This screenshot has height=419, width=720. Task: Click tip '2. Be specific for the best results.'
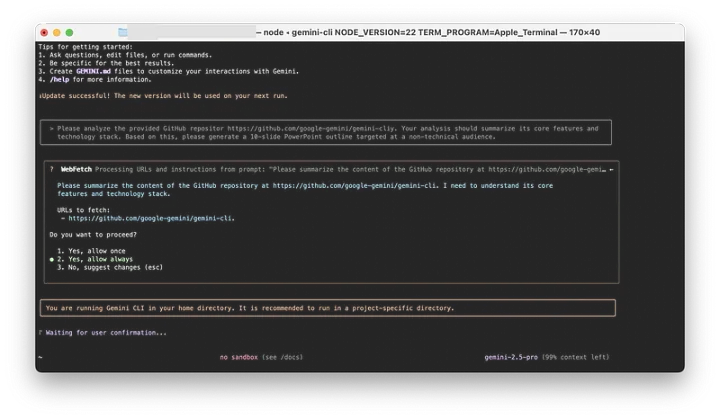(106, 63)
